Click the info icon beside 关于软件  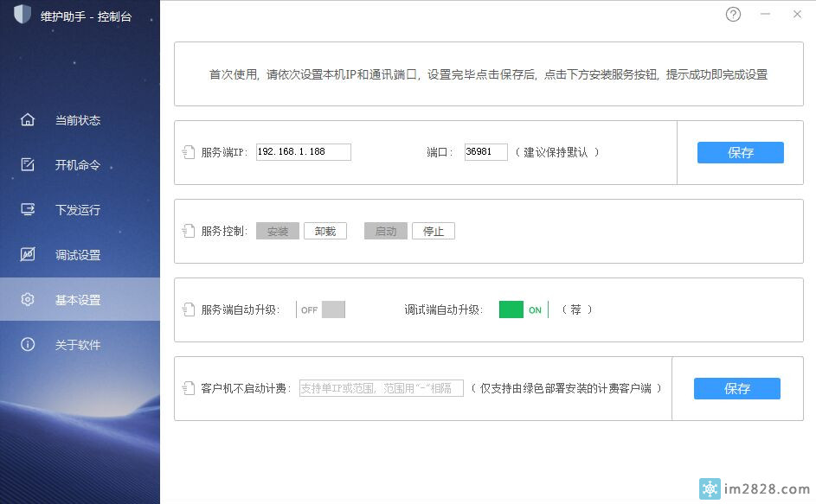point(28,345)
